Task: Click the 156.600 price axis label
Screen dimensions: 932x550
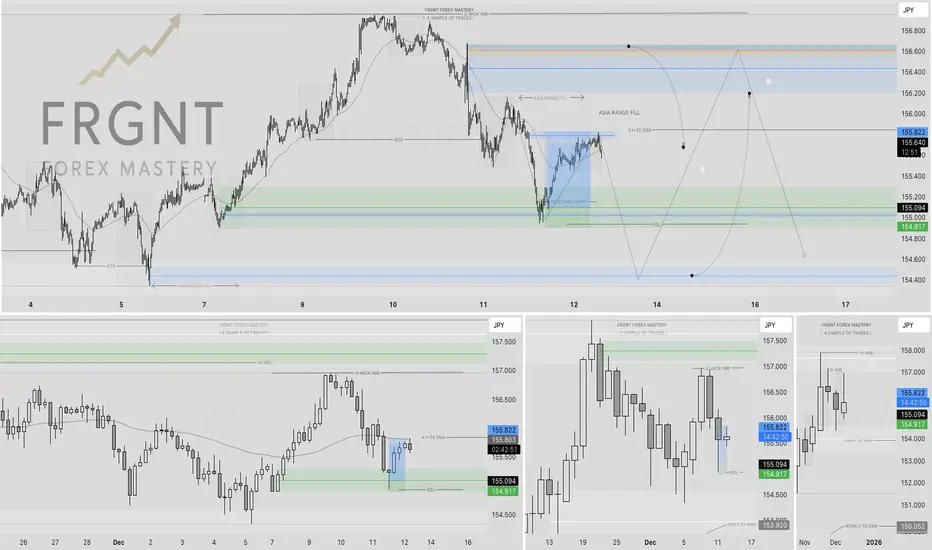Action: click(913, 52)
